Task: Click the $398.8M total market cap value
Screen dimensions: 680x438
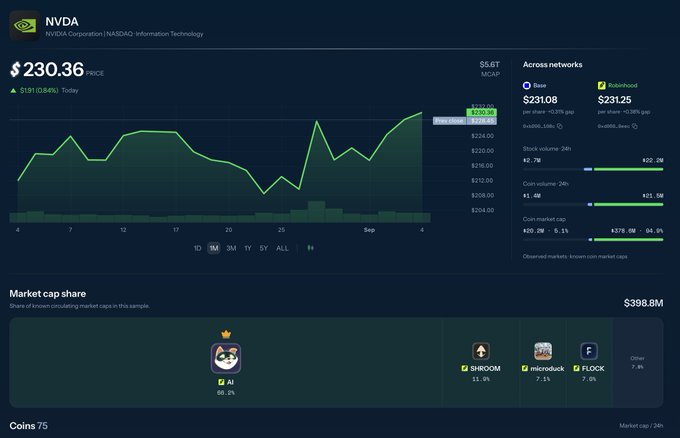Action: click(x=643, y=303)
